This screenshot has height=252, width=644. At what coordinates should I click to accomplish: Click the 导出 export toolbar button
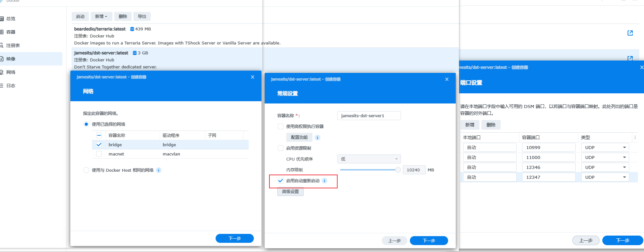click(x=142, y=16)
